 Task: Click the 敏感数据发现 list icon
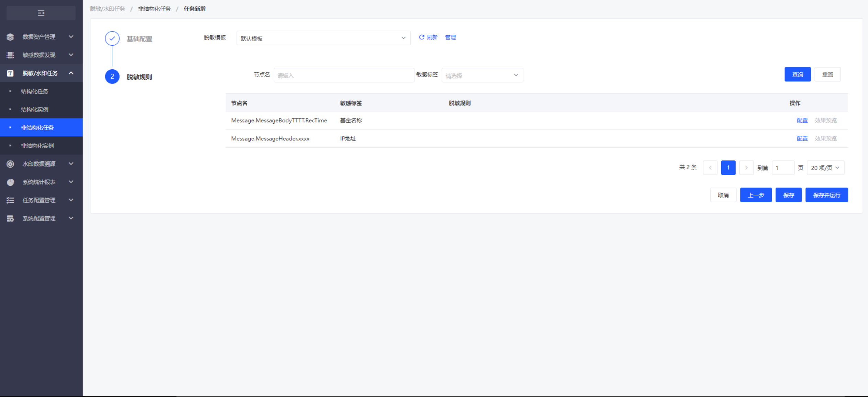tap(10, 55)
